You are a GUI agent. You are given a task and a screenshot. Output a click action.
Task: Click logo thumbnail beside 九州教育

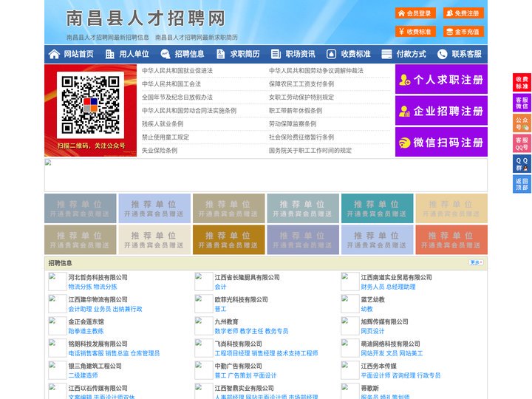(204, 326)
